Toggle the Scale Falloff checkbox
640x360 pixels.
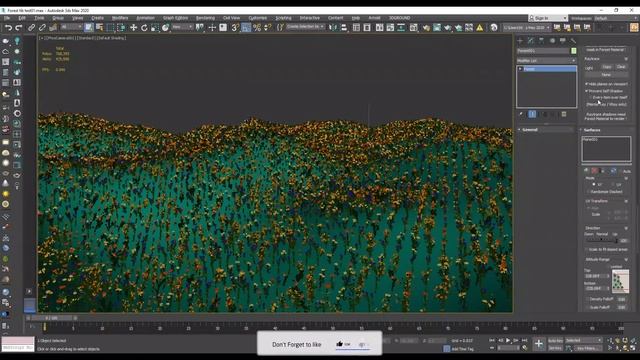(x=587, y=307)
